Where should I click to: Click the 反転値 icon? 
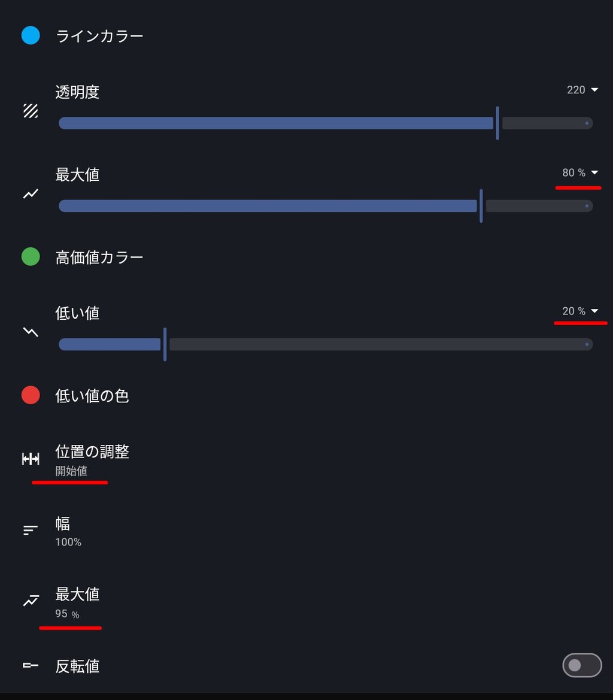pyautogui.click(x=31, y=665)
